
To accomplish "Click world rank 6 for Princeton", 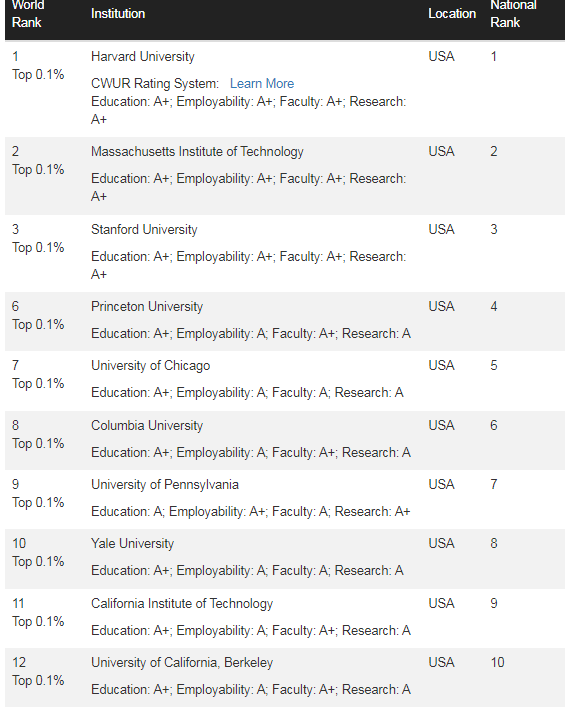I will coord(15,307).
